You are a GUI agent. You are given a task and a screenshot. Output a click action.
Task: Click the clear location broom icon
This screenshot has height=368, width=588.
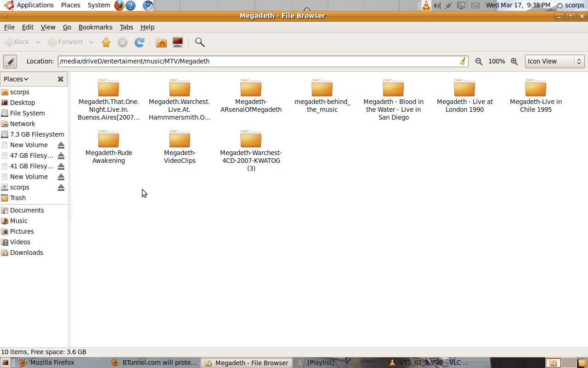463,61
